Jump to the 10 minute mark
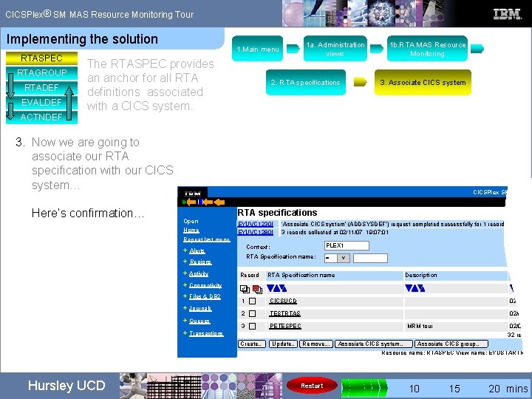The height and width of the screenshot is (399, 532). (x=414, y=389)
